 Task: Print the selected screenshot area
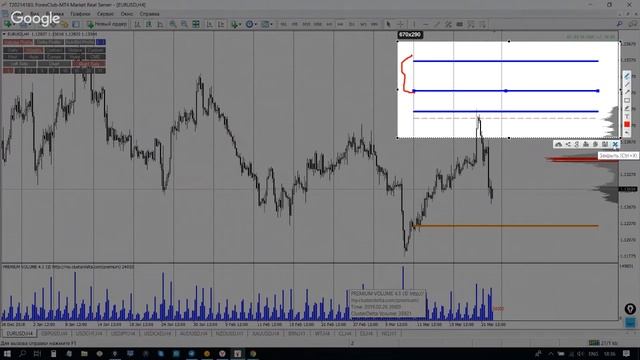pyautogui.click(x=586, y=144)
